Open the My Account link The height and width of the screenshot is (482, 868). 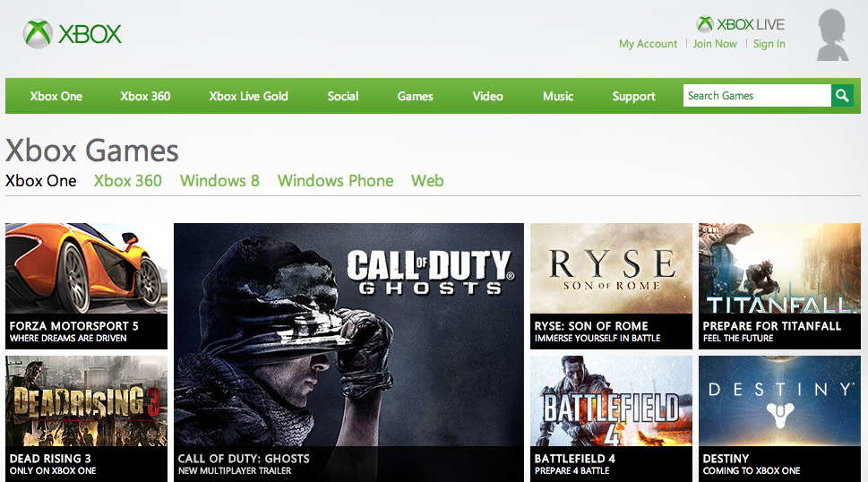(x=648, y=44)
